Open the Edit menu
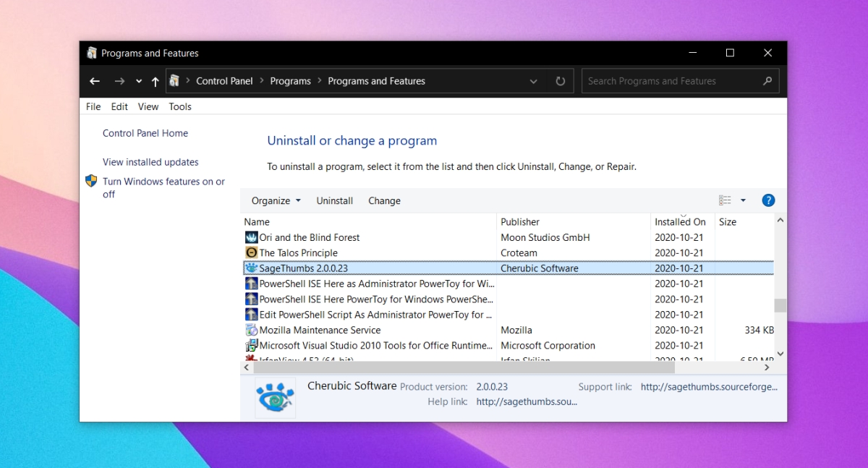Viewport: 868px width, 468px height. point(119,106)
